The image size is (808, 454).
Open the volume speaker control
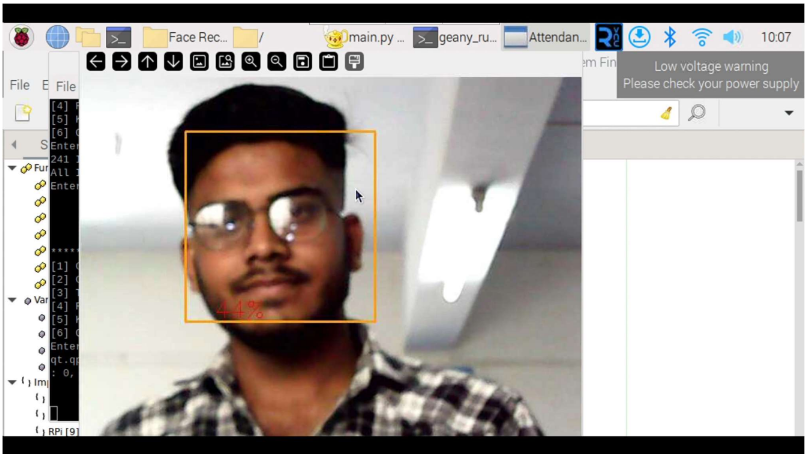732,37
